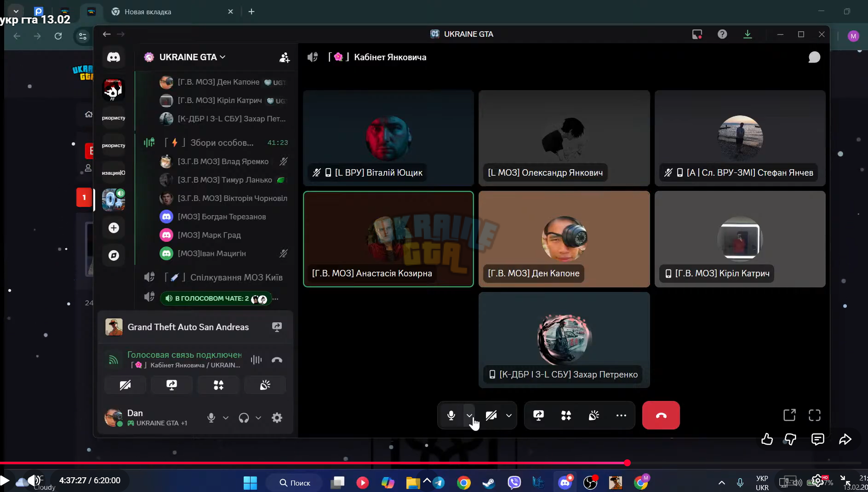Focus Захар Петренко's video tile
Screen dimensions: 868x492
[564, 340]
